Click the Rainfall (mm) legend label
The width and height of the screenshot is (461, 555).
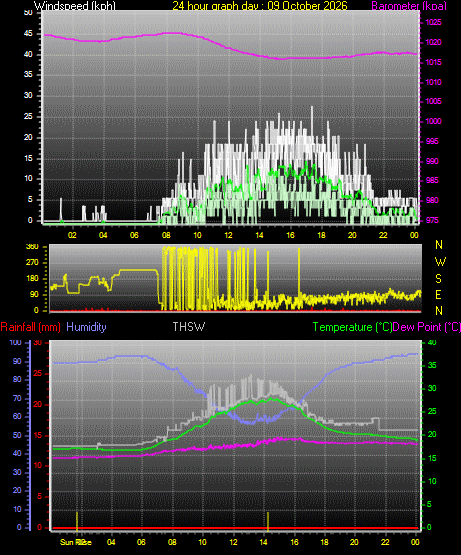click(x=30, y=327)
